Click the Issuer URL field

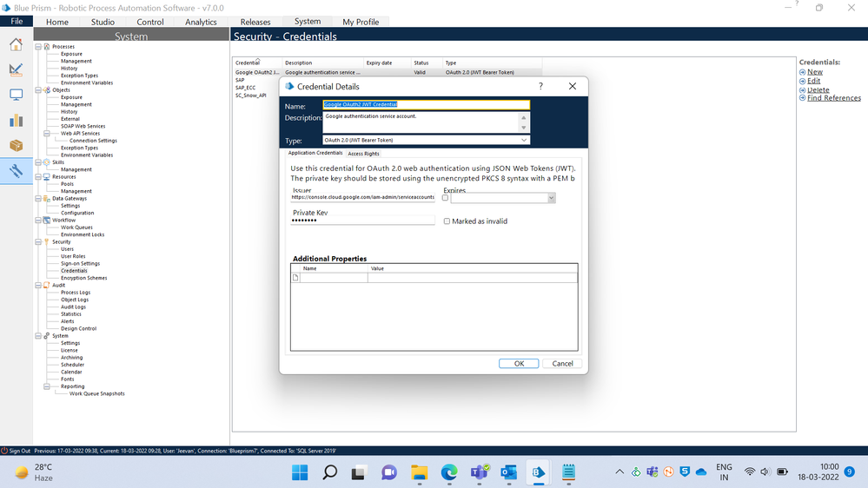pos(362,197)
